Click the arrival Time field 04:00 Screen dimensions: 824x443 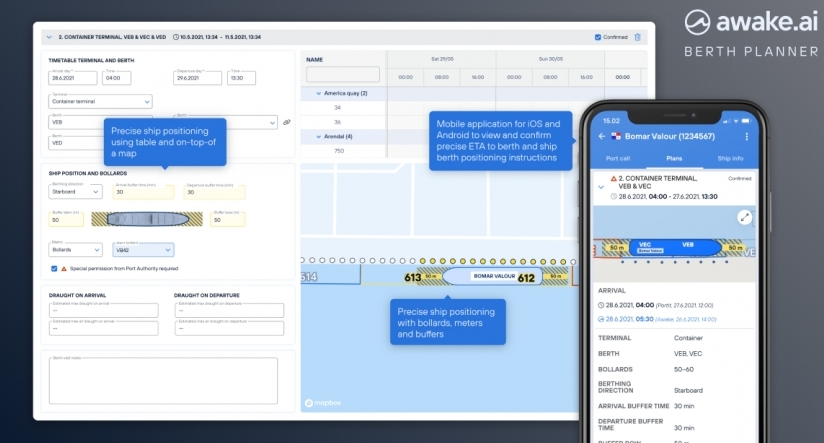[x=116, y=78]
